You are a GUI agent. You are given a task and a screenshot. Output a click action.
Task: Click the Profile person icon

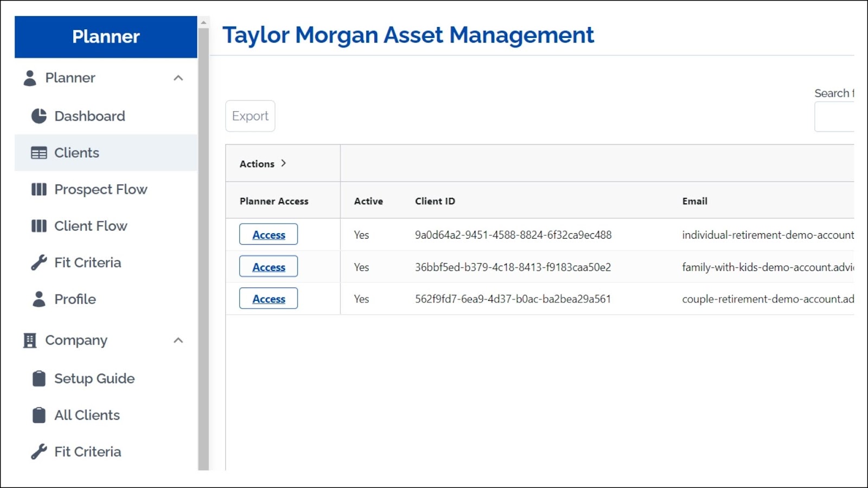pos(39,299)
